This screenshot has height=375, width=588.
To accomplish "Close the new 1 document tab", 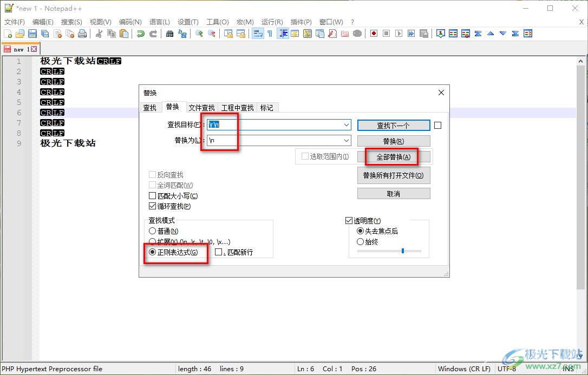I will [34, 49].
